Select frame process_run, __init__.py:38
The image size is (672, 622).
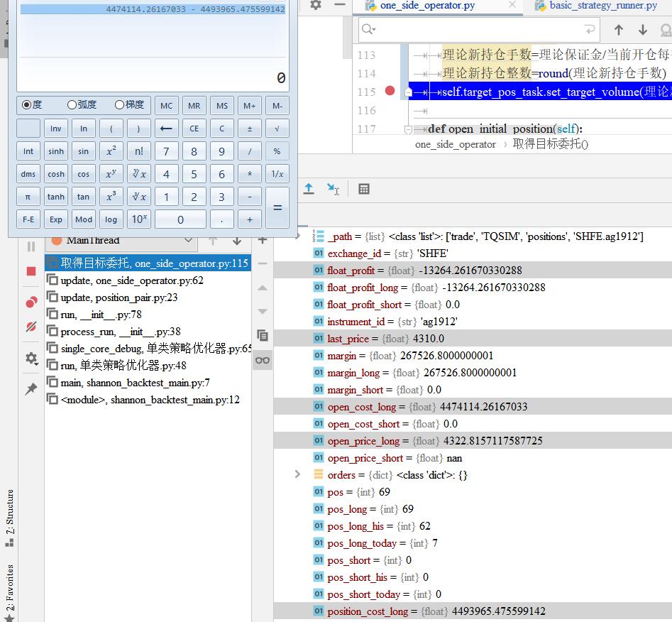pyautogui.click(x=148, y=332)
